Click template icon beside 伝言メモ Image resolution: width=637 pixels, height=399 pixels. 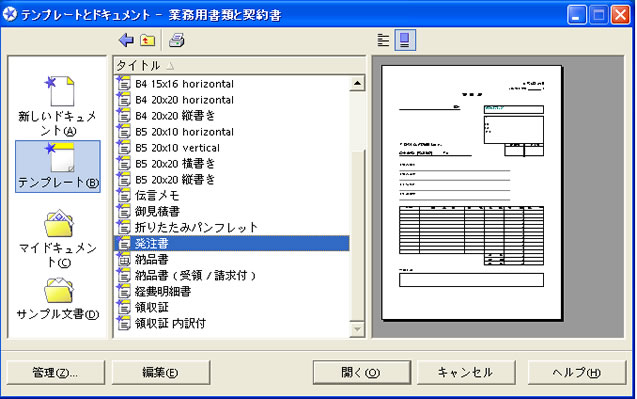[123, 195]
